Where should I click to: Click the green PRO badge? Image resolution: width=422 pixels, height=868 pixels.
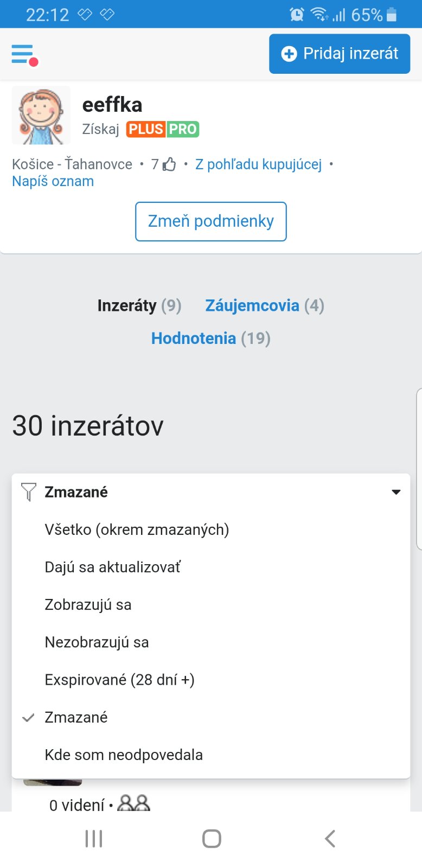pos(183,129)
